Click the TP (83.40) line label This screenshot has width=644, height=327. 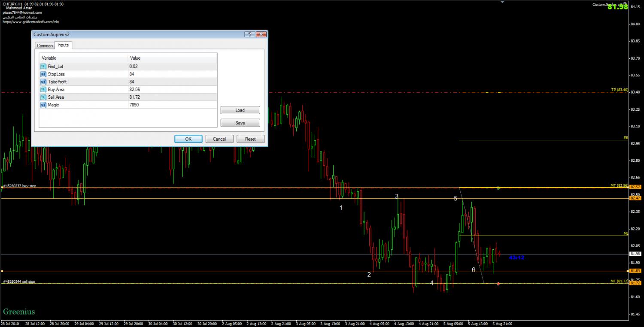(620, 90)
